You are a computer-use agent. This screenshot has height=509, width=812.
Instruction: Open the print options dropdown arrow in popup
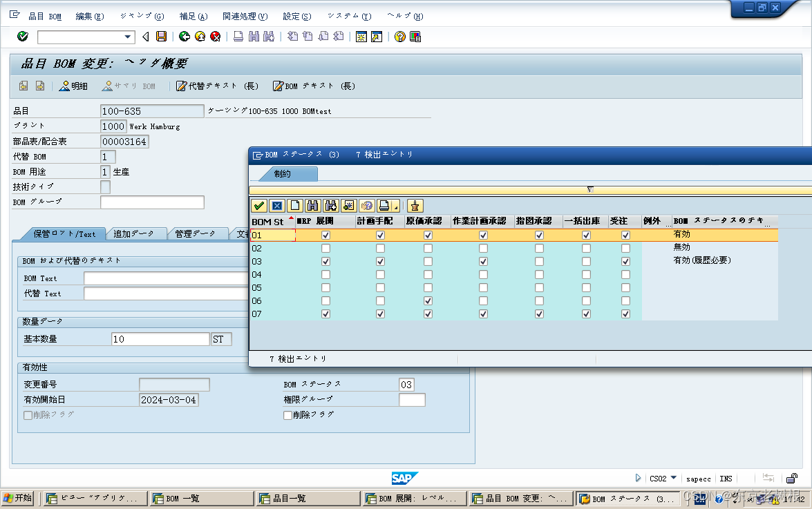(x=396, y=207)
